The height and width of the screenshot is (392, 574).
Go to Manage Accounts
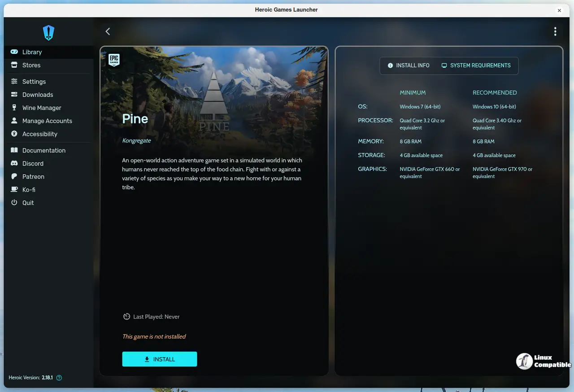pos(47,121)
